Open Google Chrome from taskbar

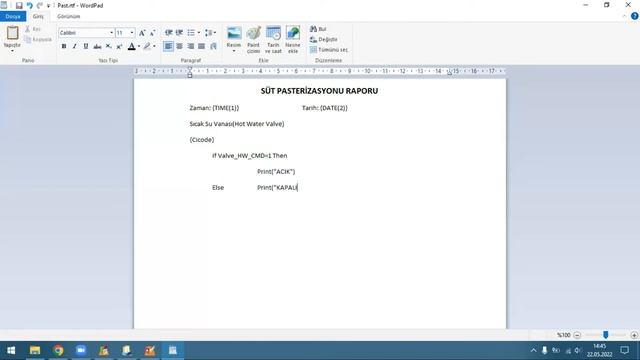click(58, 350)
